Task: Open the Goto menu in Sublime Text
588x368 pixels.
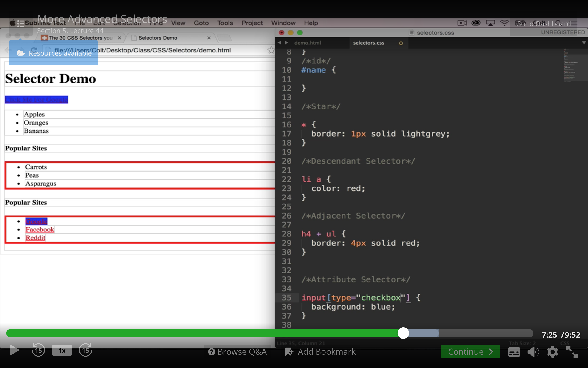Action: tap(201, 23)
